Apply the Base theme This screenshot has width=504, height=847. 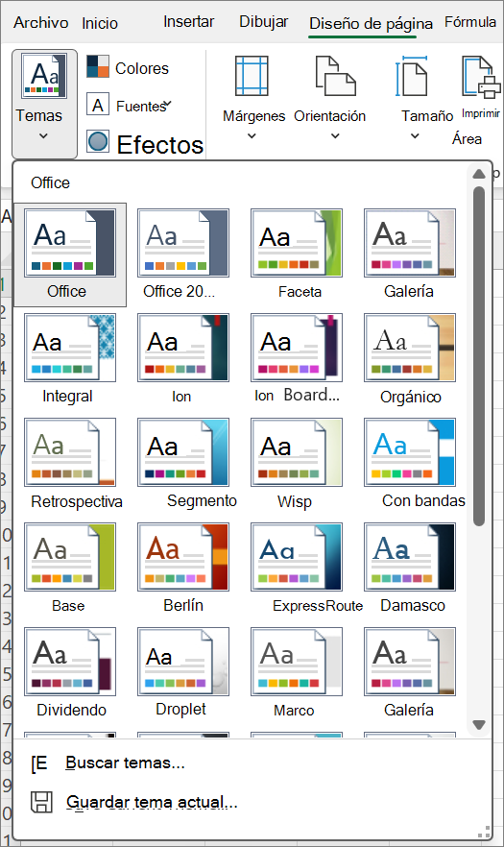(x=70, y=569)
